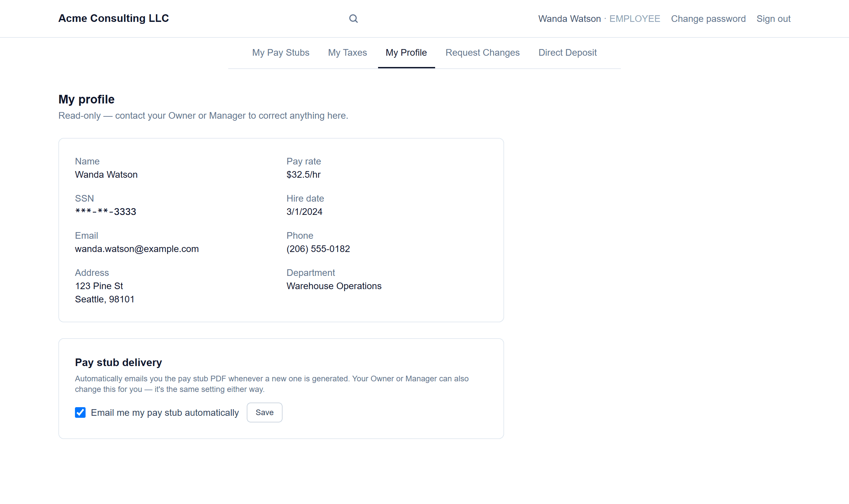This screenshot has height=504, width=849.
Task: Click the Name value Wanda Watson in profile card
Action: click(106, 174)
